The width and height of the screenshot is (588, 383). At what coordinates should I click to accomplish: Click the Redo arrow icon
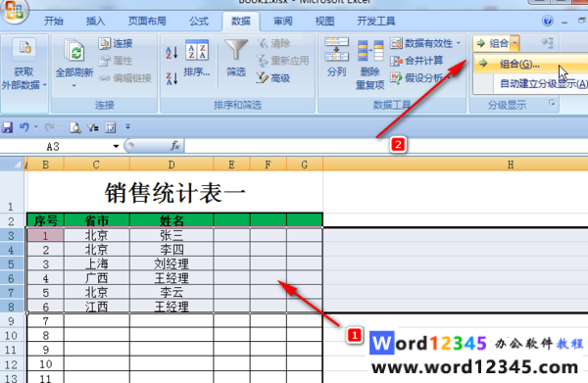50,127
